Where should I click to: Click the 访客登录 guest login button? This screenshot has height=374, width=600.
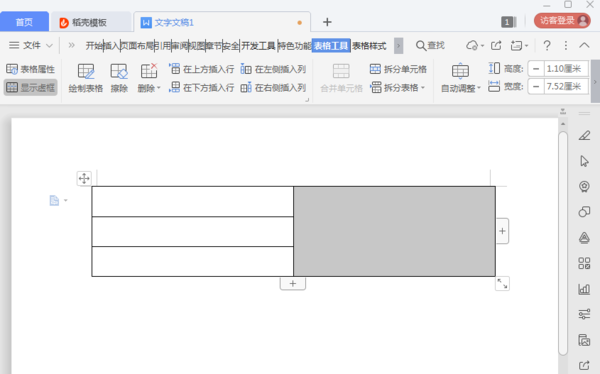coord(562,21)
